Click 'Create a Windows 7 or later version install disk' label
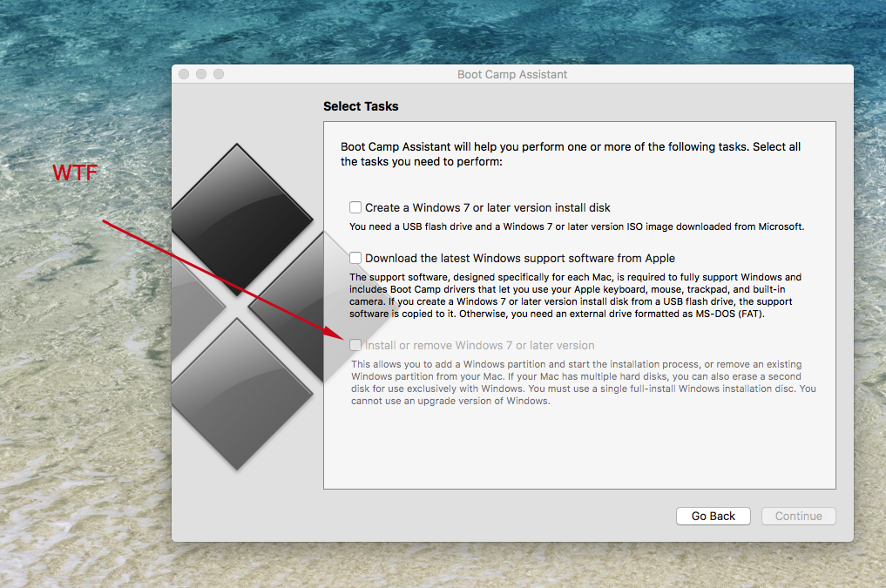 click(x=488, y=207)
